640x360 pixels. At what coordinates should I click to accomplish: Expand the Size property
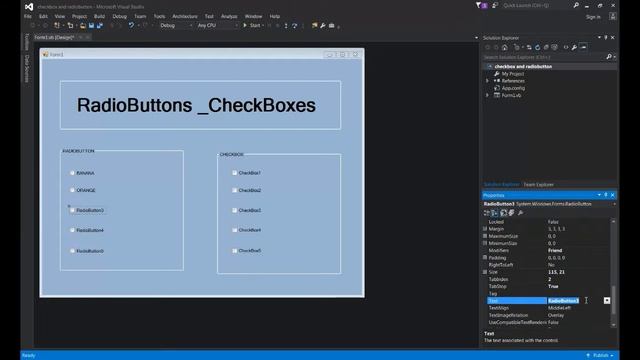tap(485, 272)
